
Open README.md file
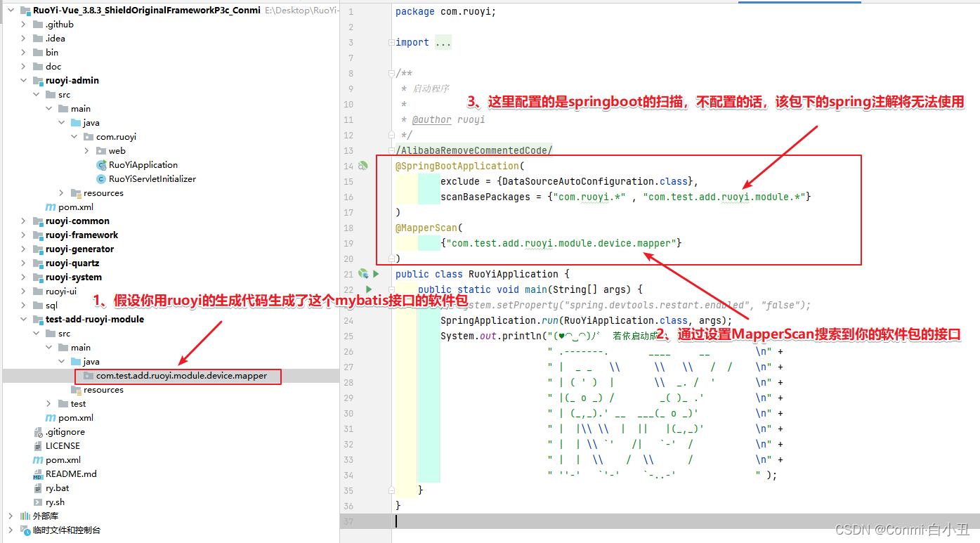pyautogui.click(x=71, y=473)
